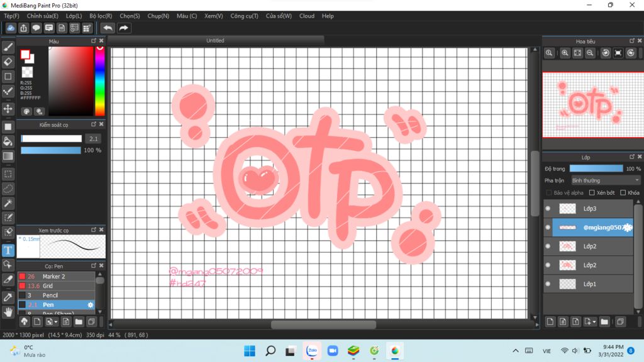Undock the Màu panel
The image size is (644, 362).
click(x=94, y=41)
